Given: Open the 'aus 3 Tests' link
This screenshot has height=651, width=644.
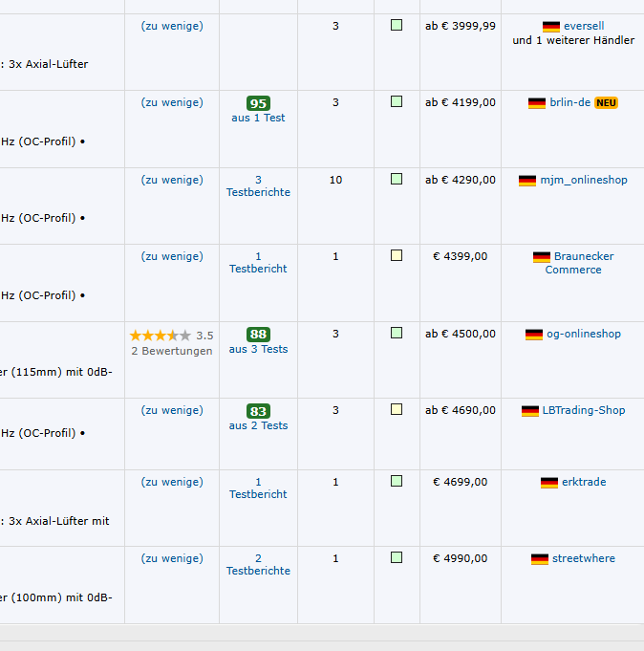Looking at the screenshot, I should tap(258, 349).
